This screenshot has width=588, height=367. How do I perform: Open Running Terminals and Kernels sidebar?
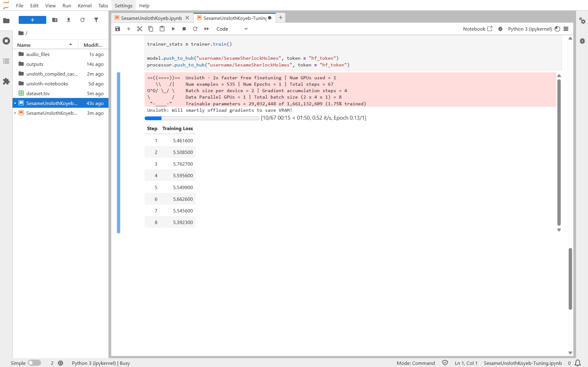pos(6,41)
